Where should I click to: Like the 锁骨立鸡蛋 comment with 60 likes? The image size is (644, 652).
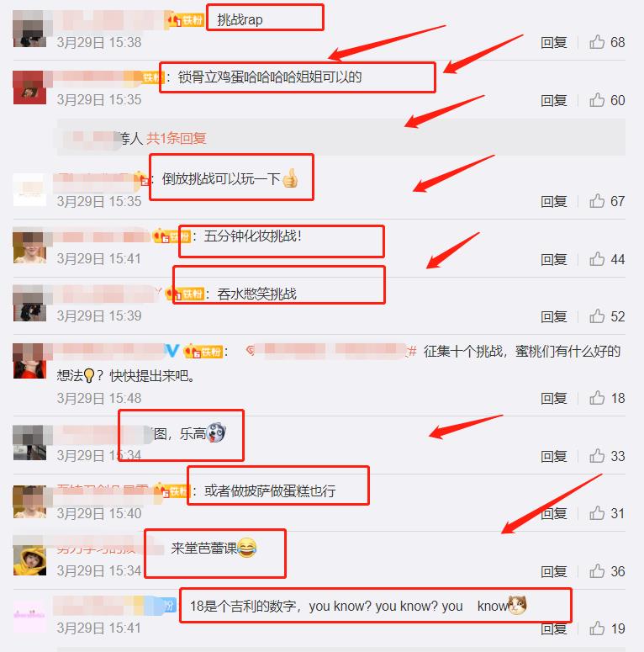(597, 100)
